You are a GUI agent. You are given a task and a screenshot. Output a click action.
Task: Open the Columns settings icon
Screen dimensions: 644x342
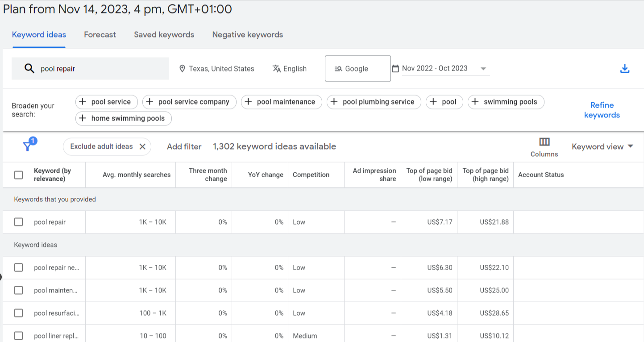(x=544, y=142)
